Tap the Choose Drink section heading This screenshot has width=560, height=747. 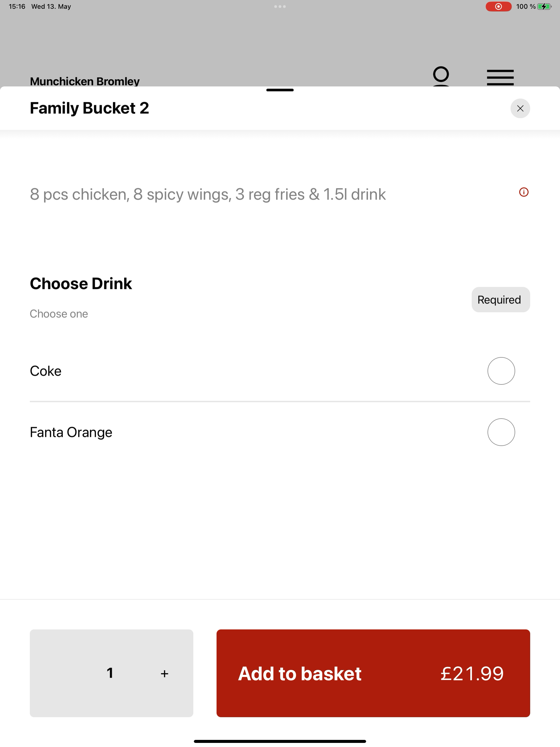click(81, 283)
